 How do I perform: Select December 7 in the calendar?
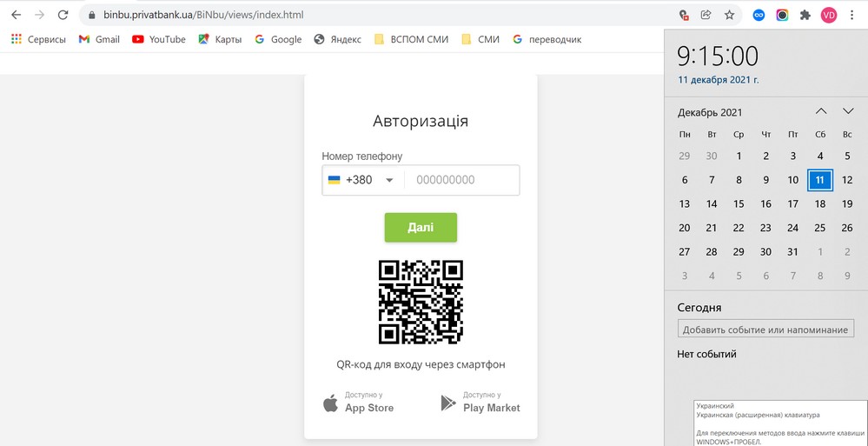coord(712,180)
